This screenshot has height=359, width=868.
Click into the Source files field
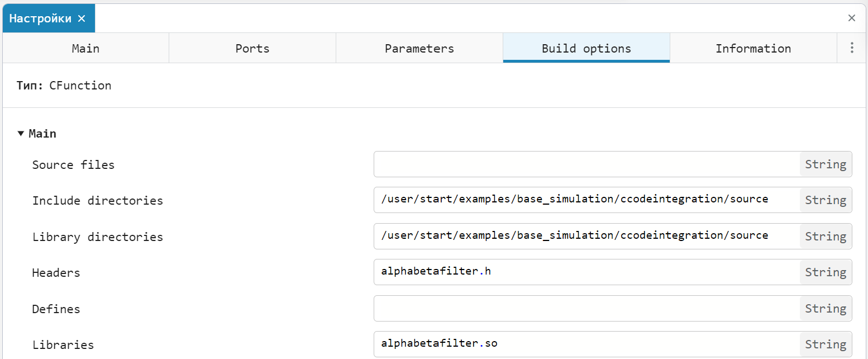coord(586,164)
